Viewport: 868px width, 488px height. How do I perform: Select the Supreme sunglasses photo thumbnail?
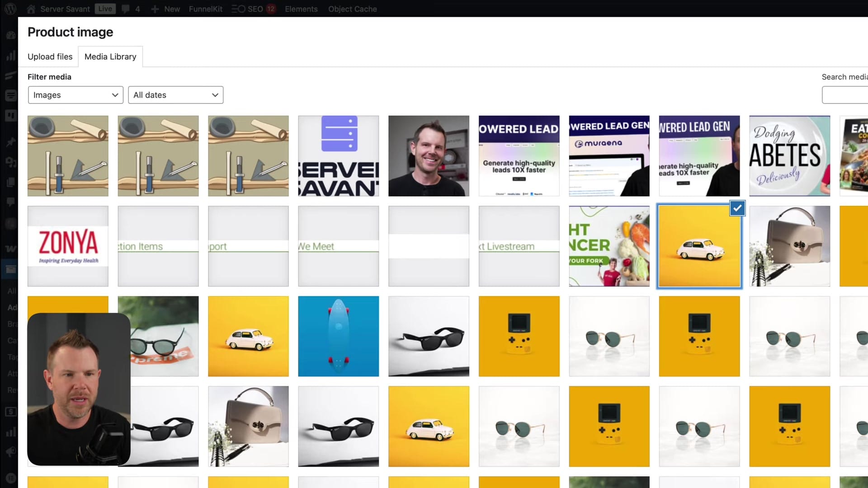(x=165, y=336)
